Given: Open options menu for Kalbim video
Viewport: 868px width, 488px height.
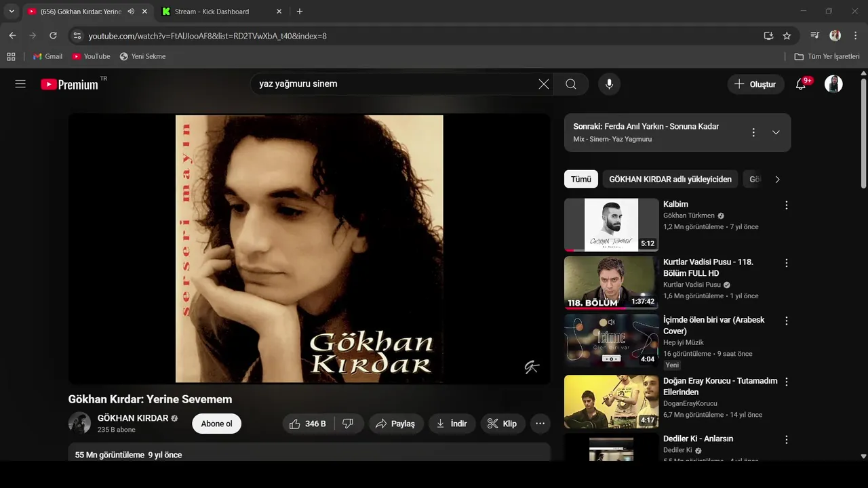Looking at the screenshot, I should point(787,205).
